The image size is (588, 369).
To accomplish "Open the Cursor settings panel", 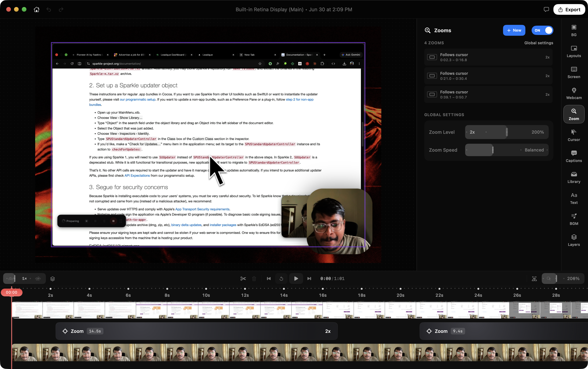I will [x=574, y=135].
